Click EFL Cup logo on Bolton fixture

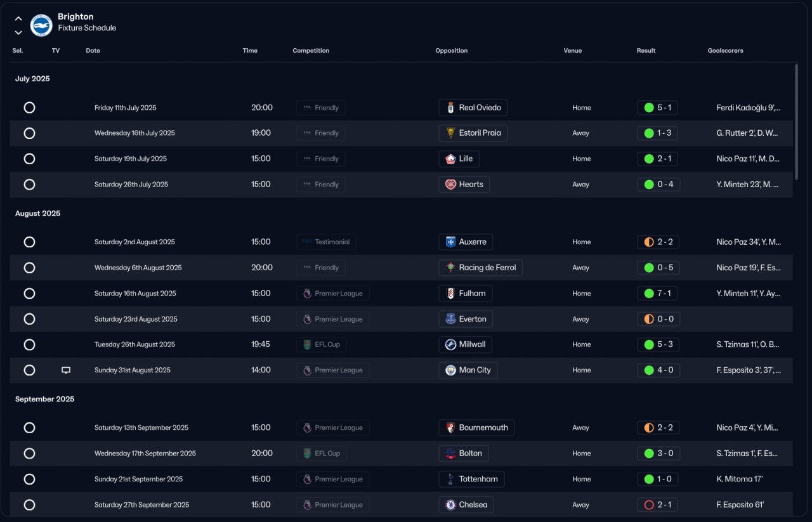307,453
